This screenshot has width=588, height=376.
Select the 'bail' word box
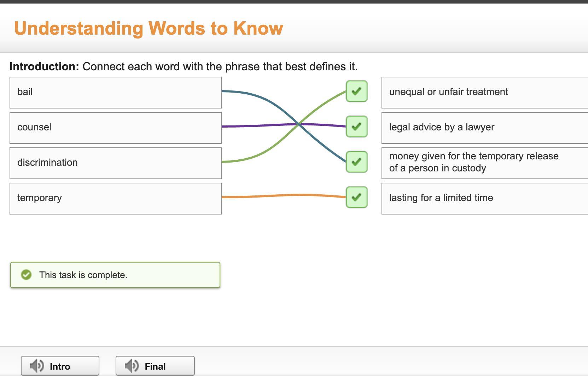pos(115,93)
